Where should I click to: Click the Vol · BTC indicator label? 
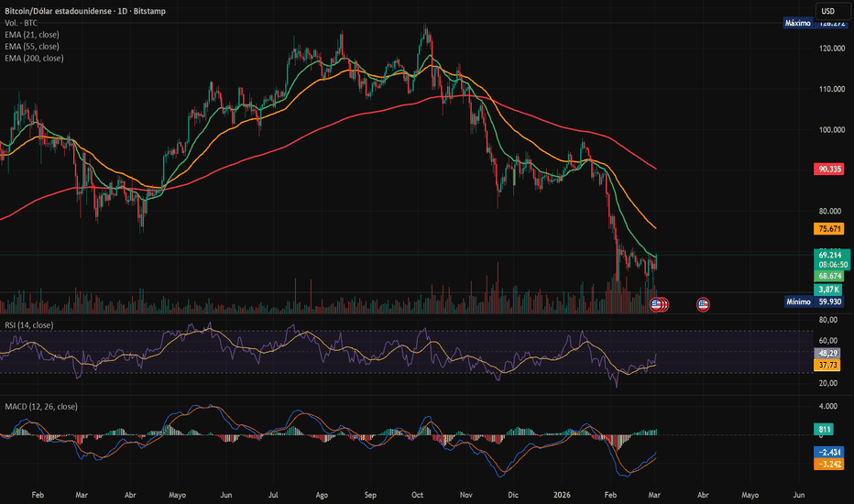point(21,23)
